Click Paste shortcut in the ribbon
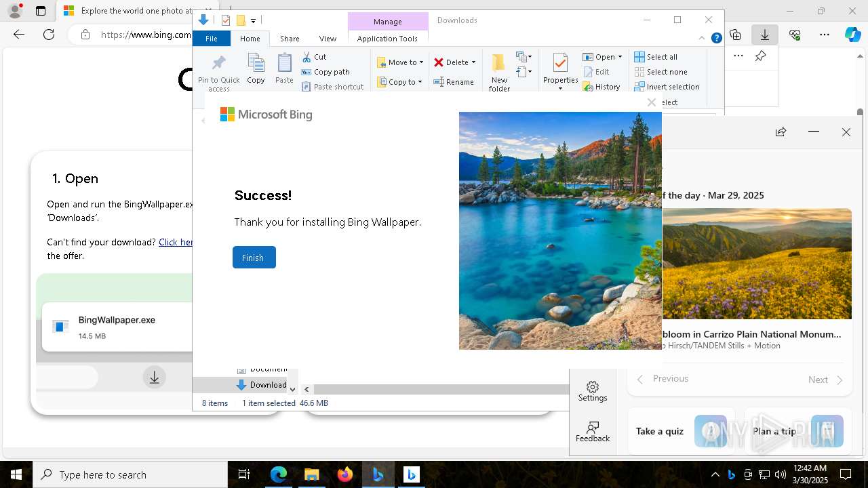Viewport: 868px width, 488px height. coord(333,87)
